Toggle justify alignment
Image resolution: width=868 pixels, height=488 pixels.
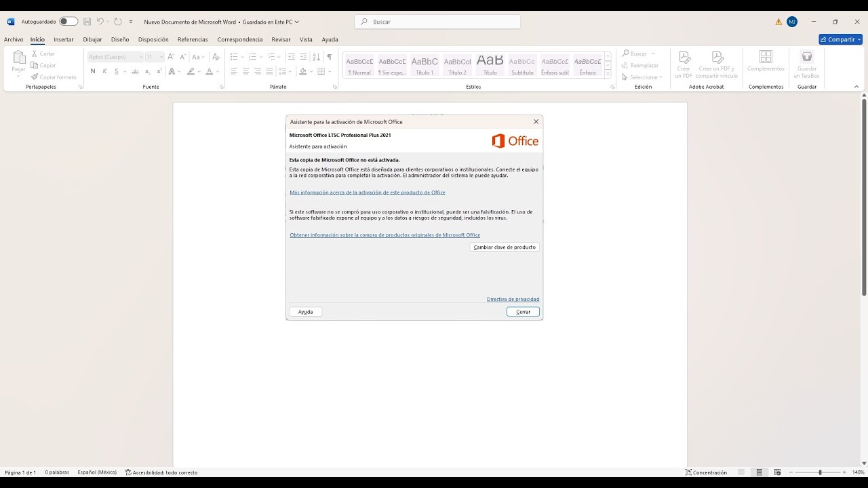click(x=269, y=71)
